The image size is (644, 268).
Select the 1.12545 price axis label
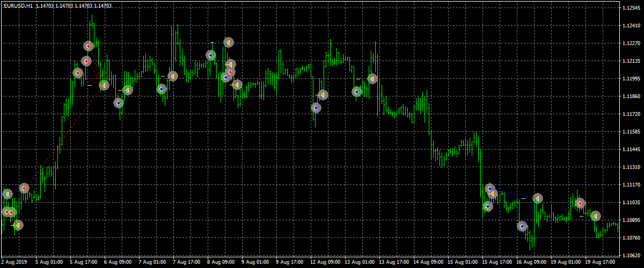click(x=632, y=8)
